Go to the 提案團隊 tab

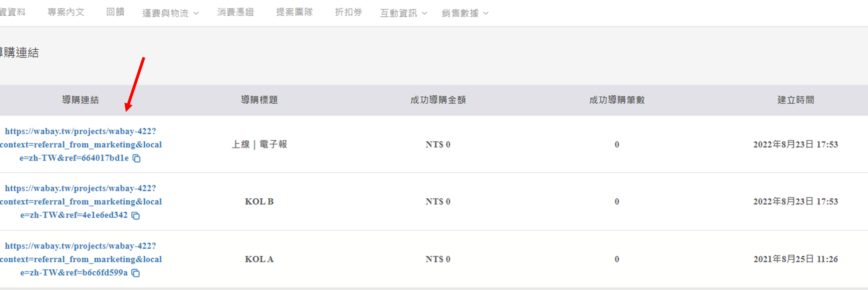(x=294, y=12)
